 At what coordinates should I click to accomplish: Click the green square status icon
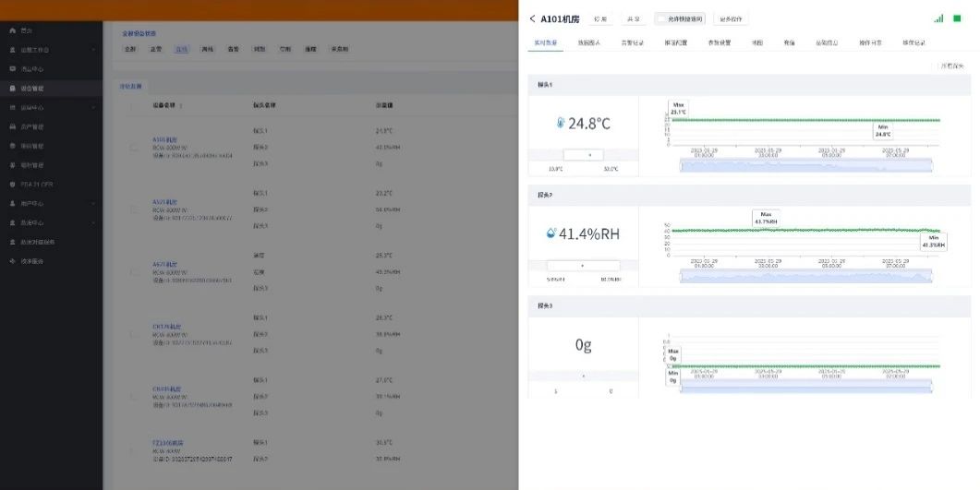(957, 18)
